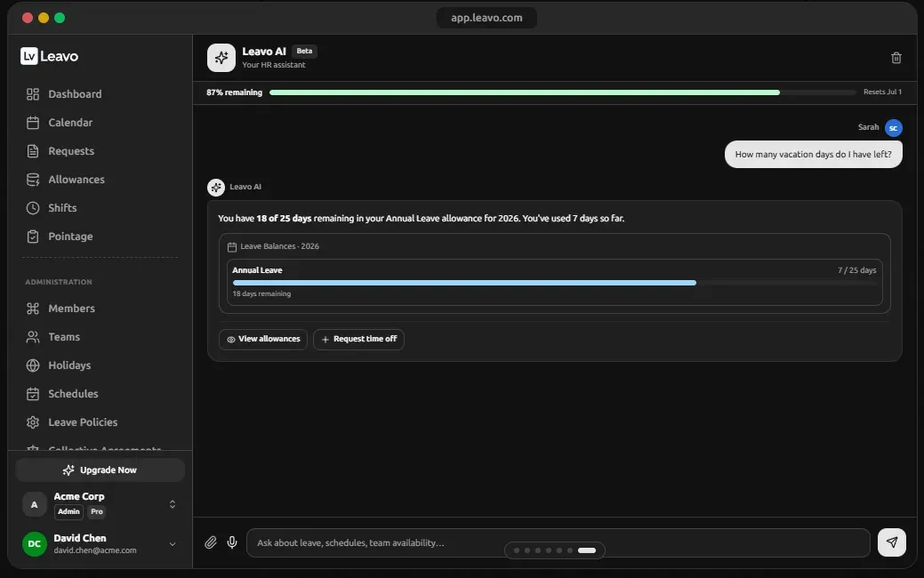
Task: Click the Upgrade Now button
Action: (100, 470)
